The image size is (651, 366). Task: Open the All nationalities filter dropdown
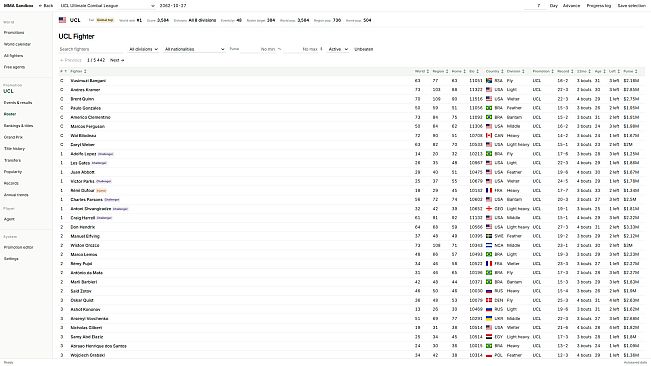pos(194,49)
